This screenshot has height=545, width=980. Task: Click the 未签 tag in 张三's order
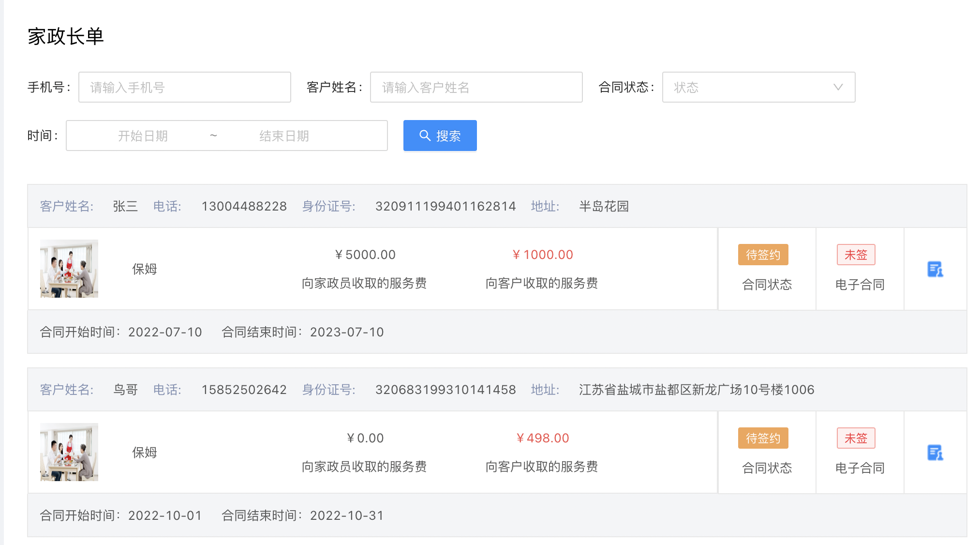pyautogui.click(x=856, y=255)
